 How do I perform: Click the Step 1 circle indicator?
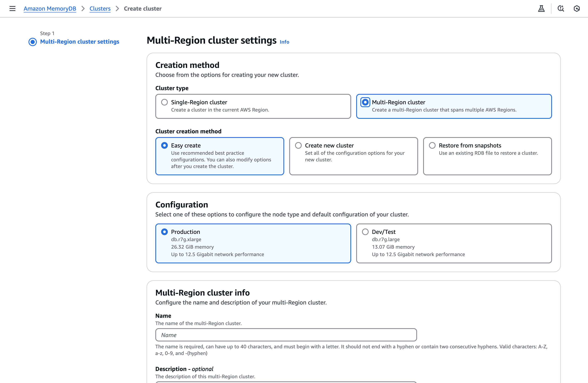point(33,42)
